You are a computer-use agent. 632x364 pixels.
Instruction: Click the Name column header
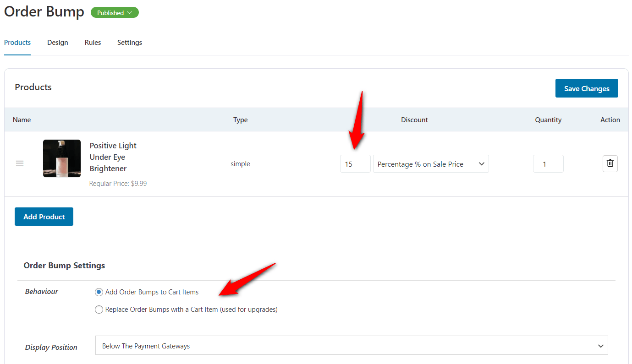tap(22, 120)
